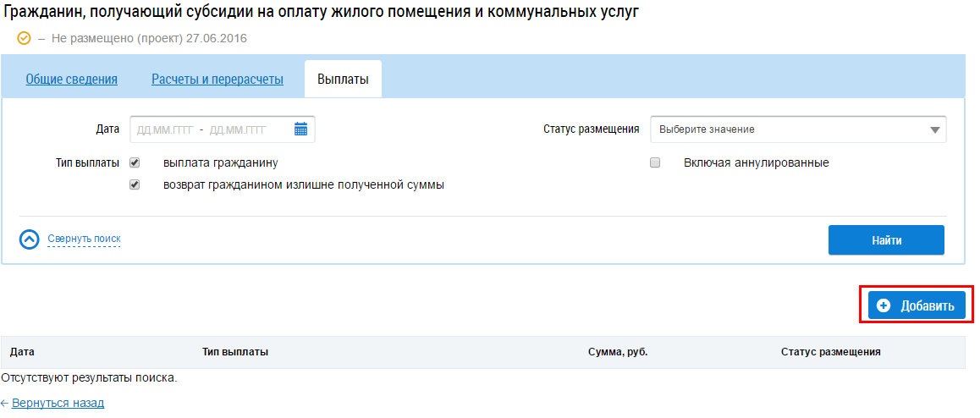Viewport: 980px width, 418px height.
Task: Open the "Статус размещения" dropdown
Action: pos(797,129)
